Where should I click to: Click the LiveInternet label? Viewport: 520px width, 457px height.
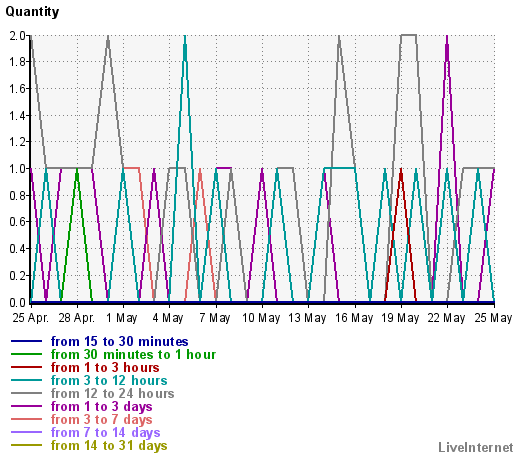476,447
